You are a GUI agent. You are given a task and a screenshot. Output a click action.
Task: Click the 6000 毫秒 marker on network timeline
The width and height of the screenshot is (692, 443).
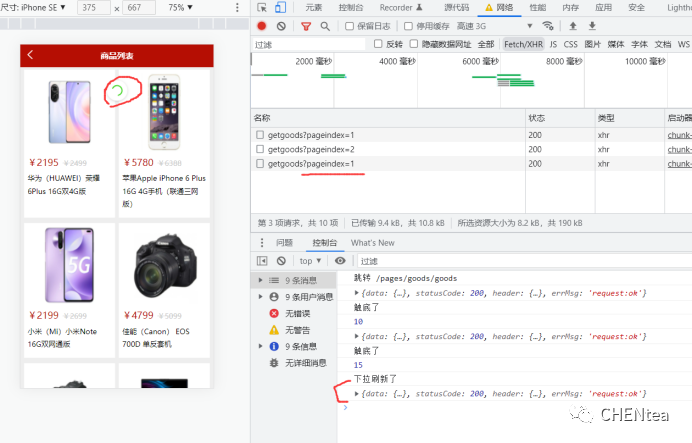pos(480,61)
